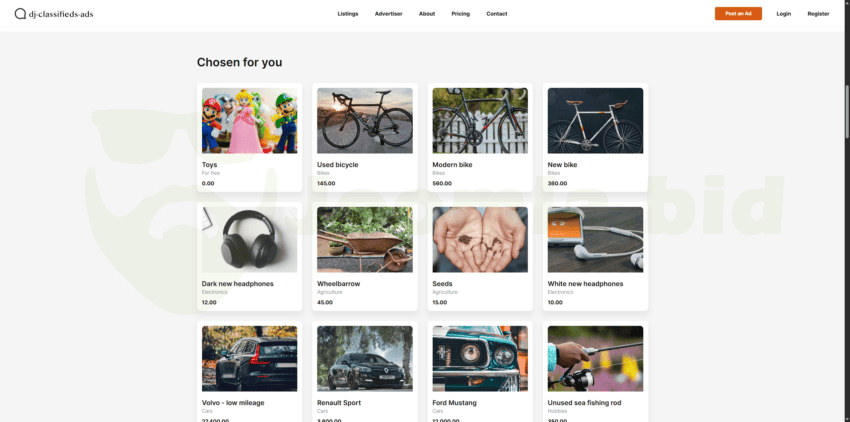
Task: Click the White new headphones title
Action: click(x=585, y=284)
